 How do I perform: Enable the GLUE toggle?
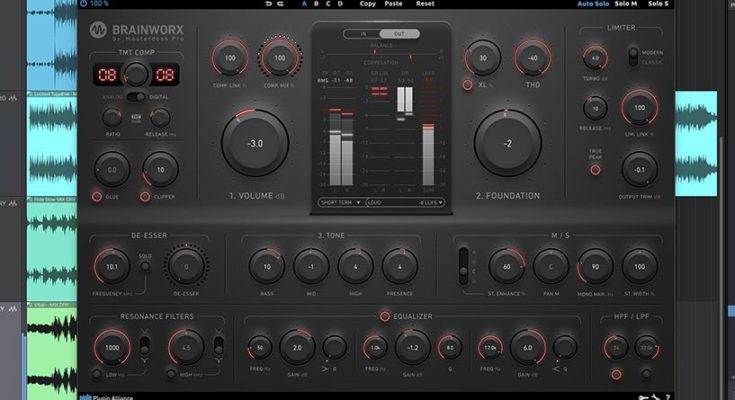point(98,196)
